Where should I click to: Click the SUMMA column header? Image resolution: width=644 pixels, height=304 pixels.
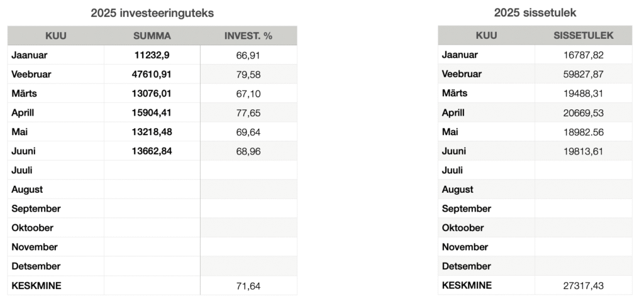[152, 36]
